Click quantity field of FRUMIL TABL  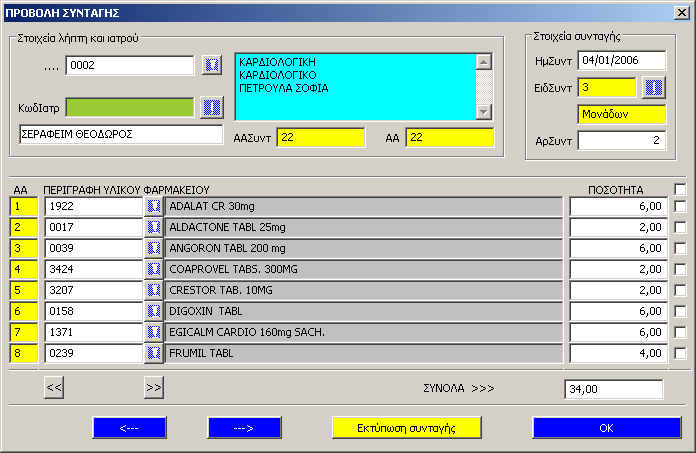tap(619, 353)
